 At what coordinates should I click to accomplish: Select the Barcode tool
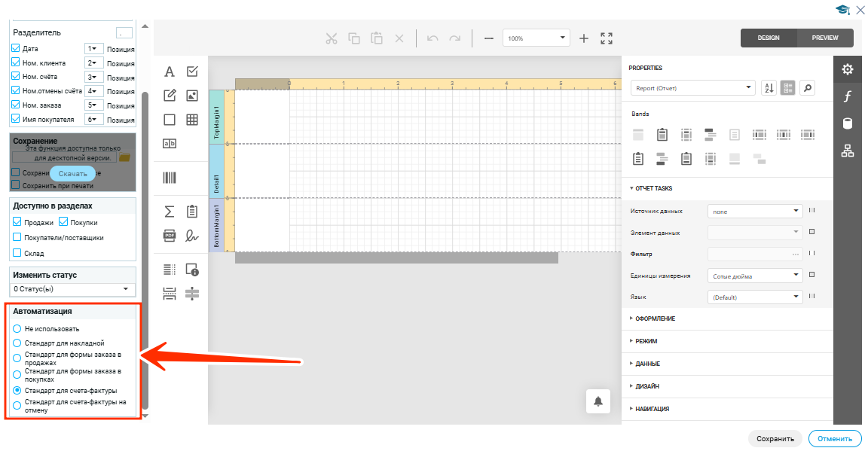[x=170, y=178]
